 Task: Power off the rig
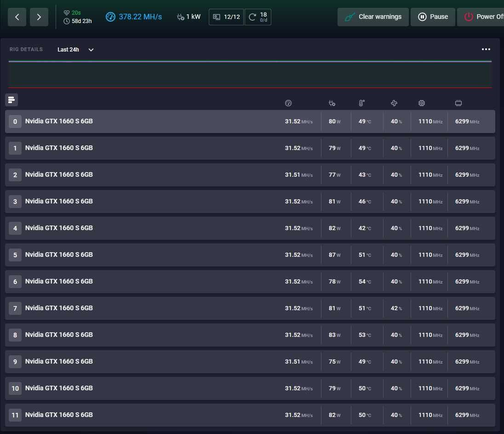[x=481, y=17]
